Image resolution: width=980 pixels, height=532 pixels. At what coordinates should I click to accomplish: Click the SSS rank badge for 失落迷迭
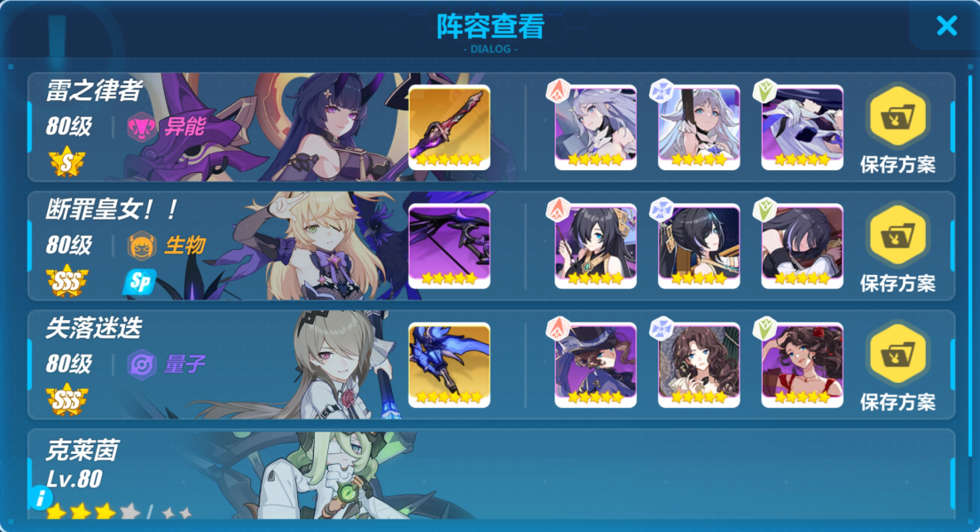67,400
